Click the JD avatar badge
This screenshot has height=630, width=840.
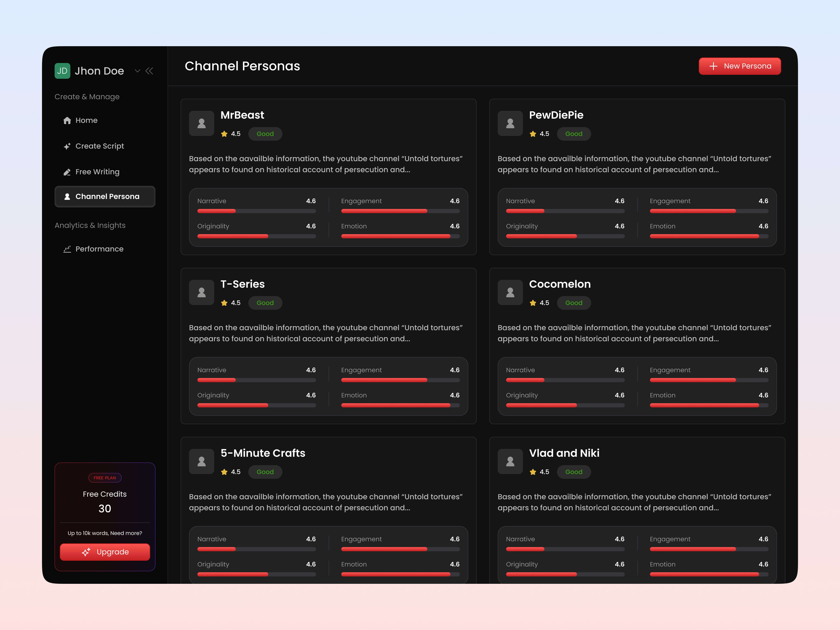pyautogui.click(x=62, y=71)
